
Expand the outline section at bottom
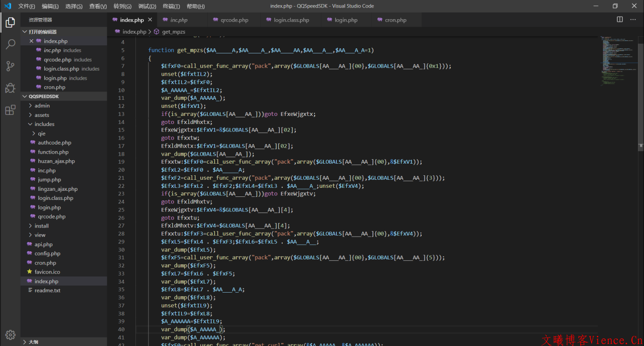click(x=33, y=342)
